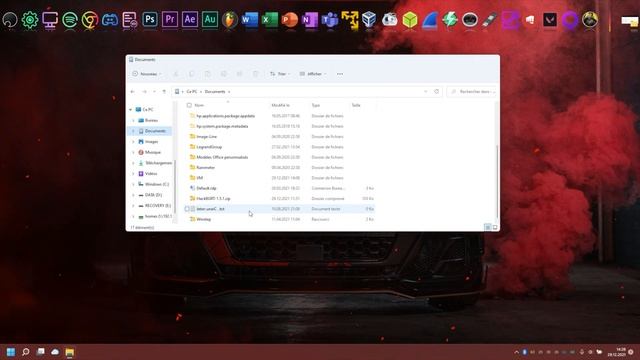640x360 pixels.
Task: Click the Cut scissors icon in Explorer toolbar
Action: point(176,74)
